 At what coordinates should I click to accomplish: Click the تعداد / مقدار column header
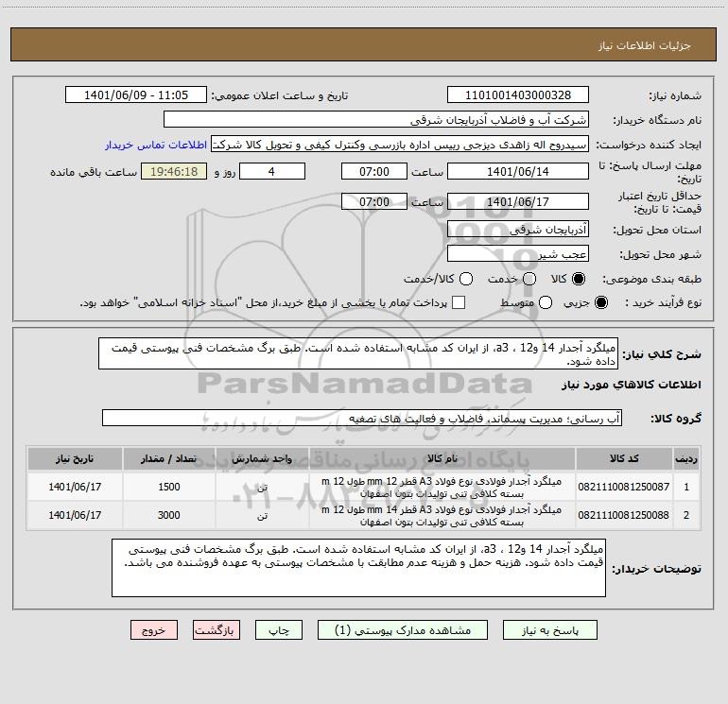point(169,458)
